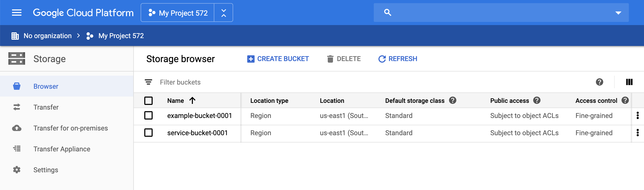
Task: Sort by Location column header
Action: coord(332,100)
